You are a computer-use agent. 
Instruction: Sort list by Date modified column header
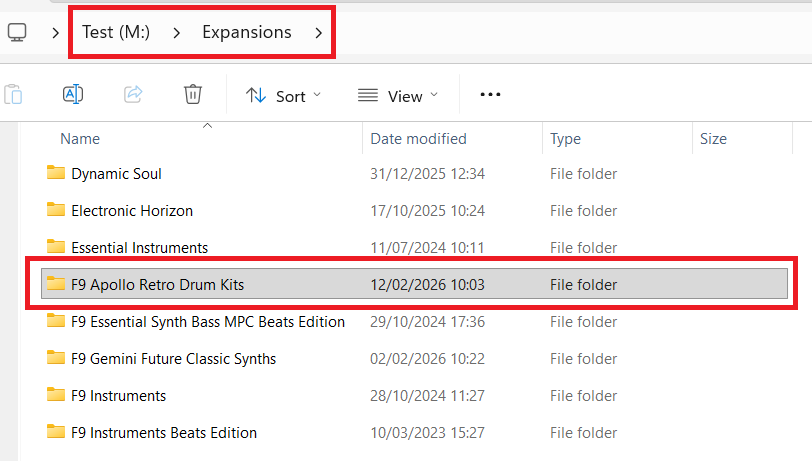418,139
